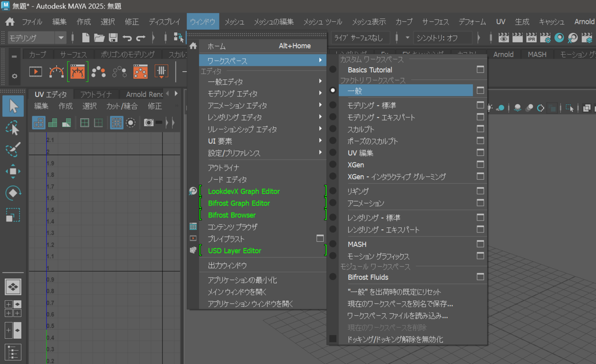Viewport: 596px width, 364px height.
Task: Open Render Settings via the clapboard-gear icon
Action: (545, 37)
